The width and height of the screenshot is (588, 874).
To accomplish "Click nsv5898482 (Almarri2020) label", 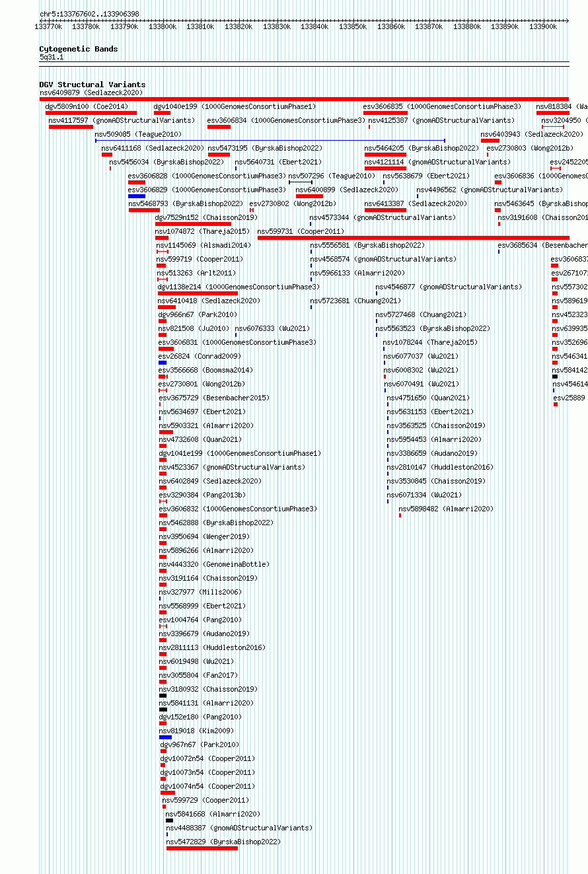I will tap(446, 509).
